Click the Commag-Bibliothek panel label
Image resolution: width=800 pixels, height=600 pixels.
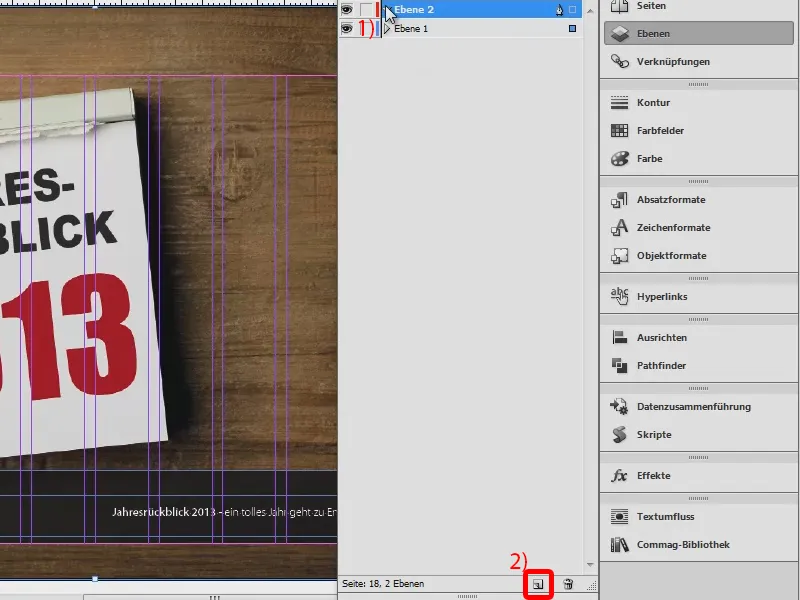point(683,544)
